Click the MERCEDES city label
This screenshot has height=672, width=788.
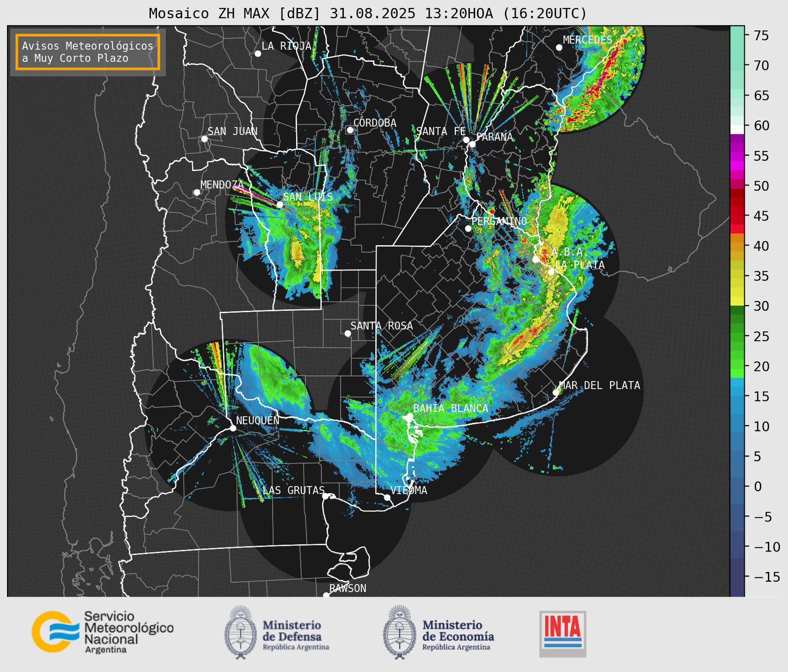coord(588,40)
